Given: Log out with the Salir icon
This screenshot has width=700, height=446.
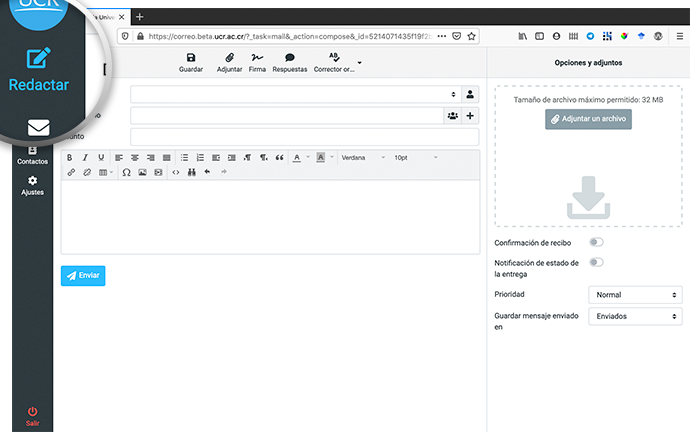Looking at the screenshot, I should pyautogui.click(x=32, y=415).
